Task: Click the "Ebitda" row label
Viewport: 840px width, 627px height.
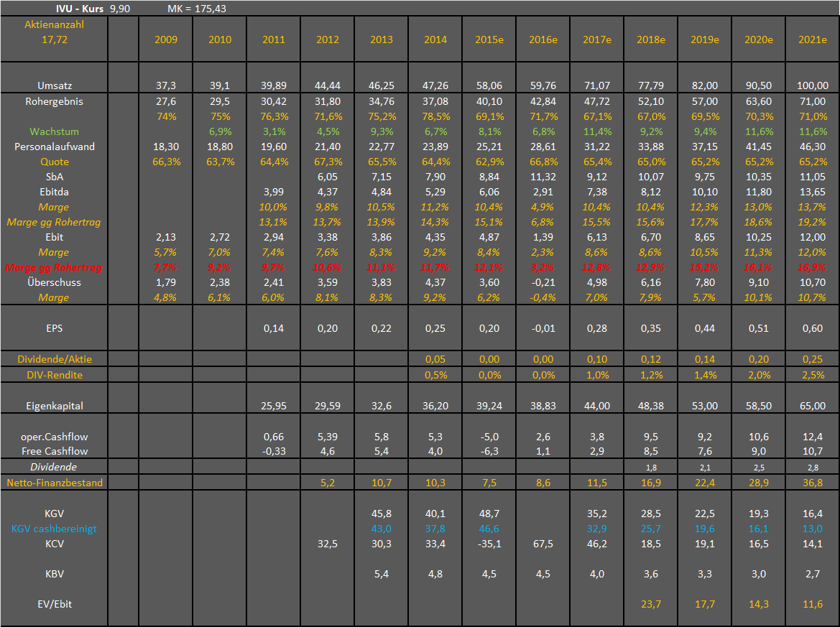Action: click(54, 192)
